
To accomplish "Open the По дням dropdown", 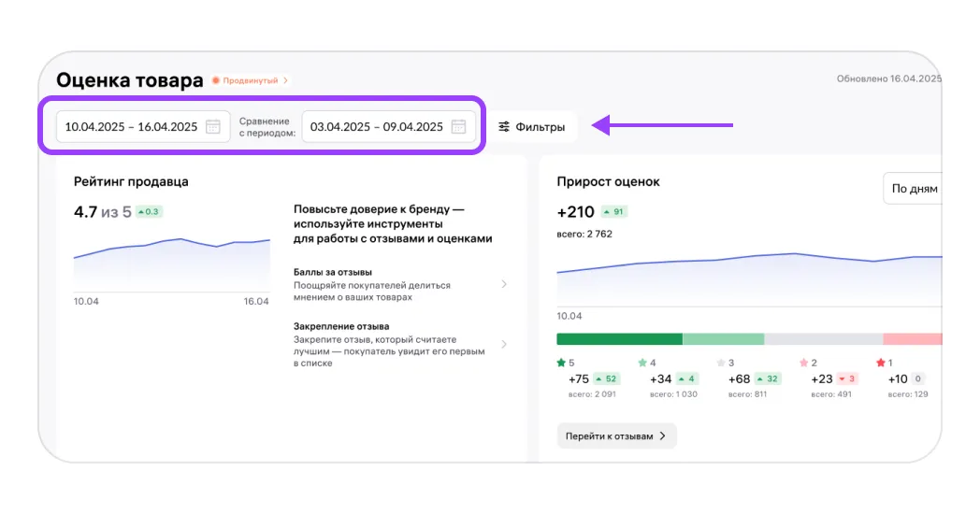I will pos(913,188).
